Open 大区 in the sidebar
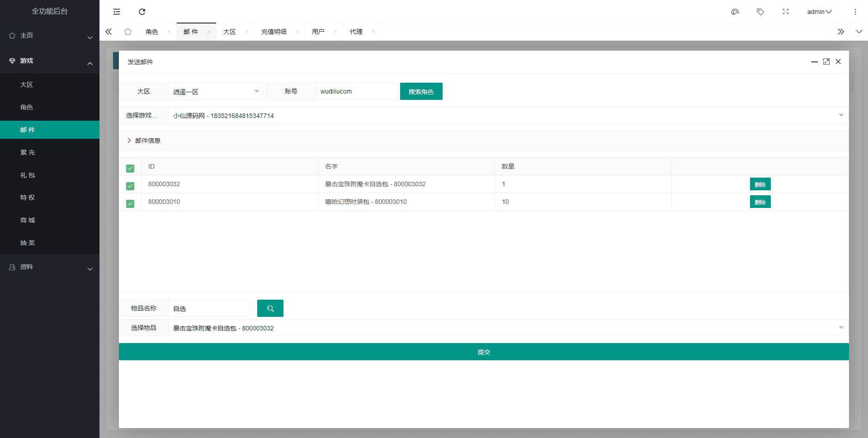868x438 pixels. point(50,85)
